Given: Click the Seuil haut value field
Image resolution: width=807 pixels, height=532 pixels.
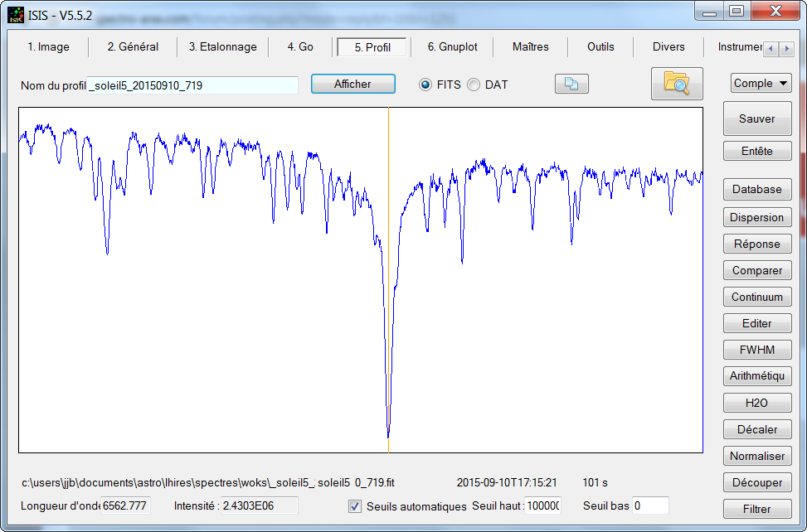Looking at the screenshot, I should (542, 505).
